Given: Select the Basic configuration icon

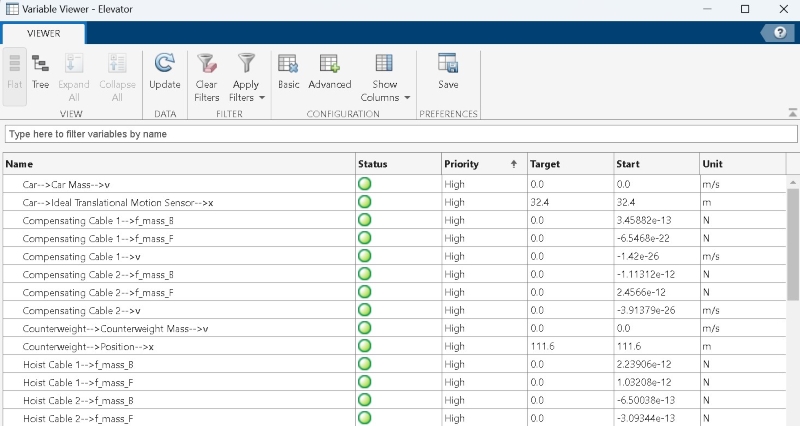Looking at the screenshot, I should [x=289, y=72].
